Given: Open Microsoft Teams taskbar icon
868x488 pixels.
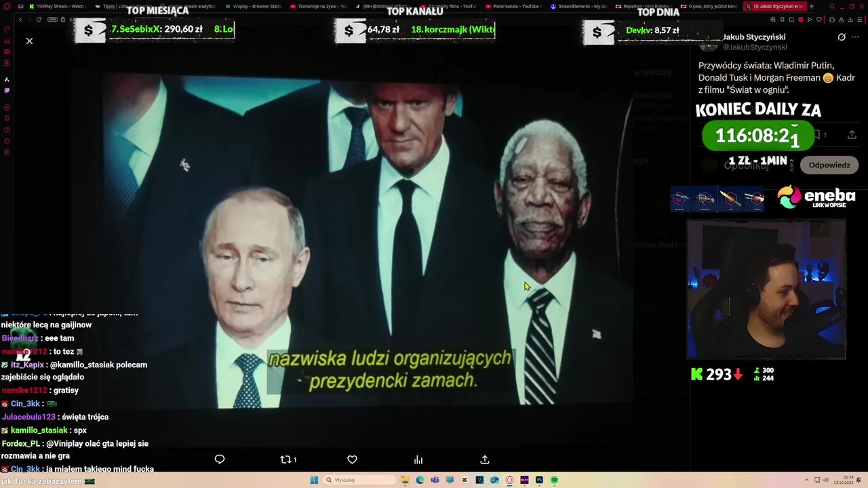Looking at the screenshot, I should (x=435, y=480).
